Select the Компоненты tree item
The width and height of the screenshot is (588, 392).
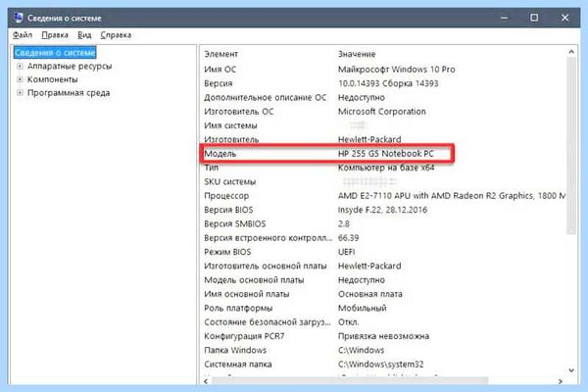tap(53, 79)
